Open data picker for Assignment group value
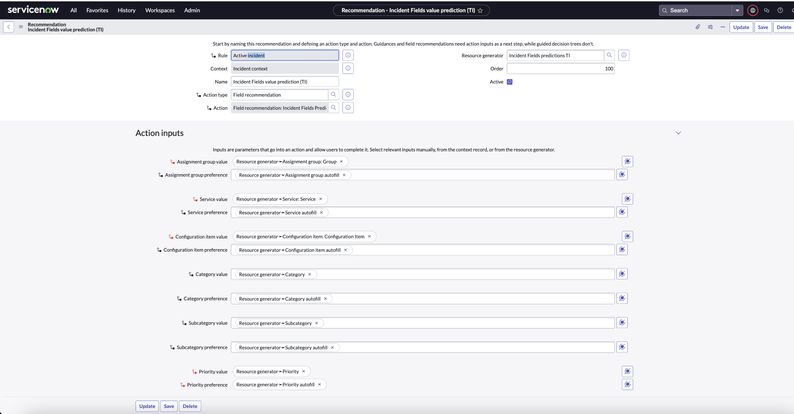The image size is (794, 414). pos(627,161)
